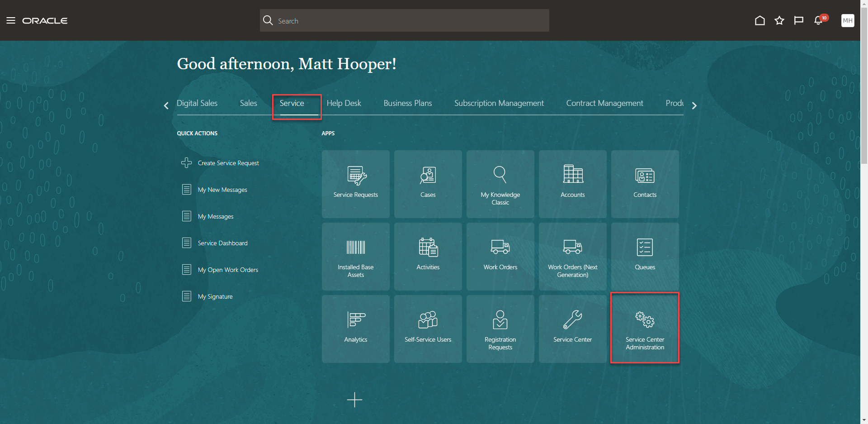Open Favorites star icon

coord(779,20)
